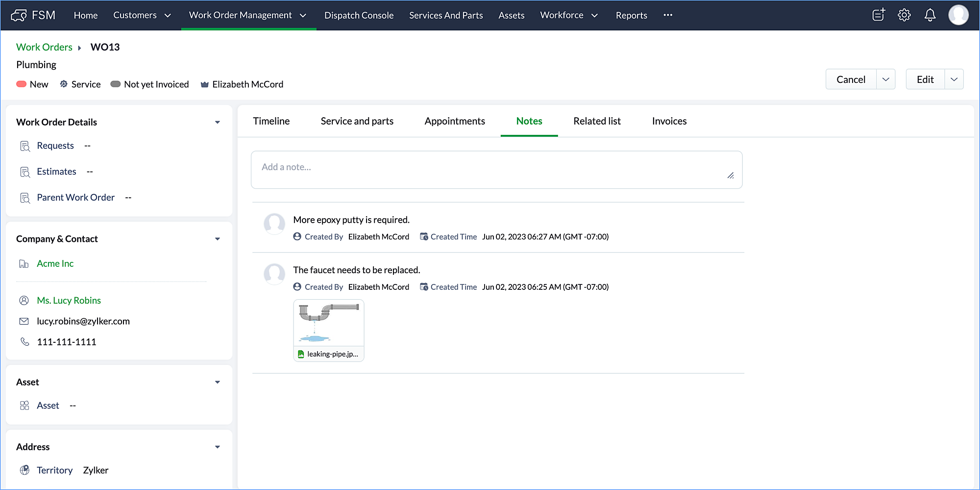Screen dimensions: 980x490
Task: Open the Acme Inc company link
Action: click(55, 264)
